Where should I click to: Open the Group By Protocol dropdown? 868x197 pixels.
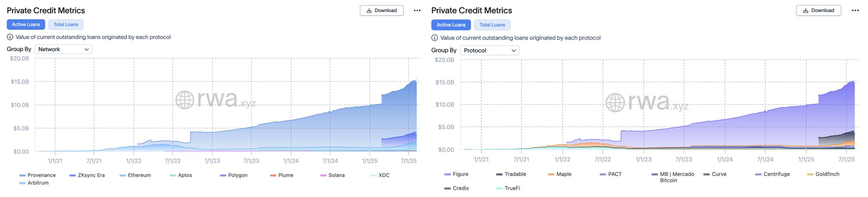coord(489,50)
